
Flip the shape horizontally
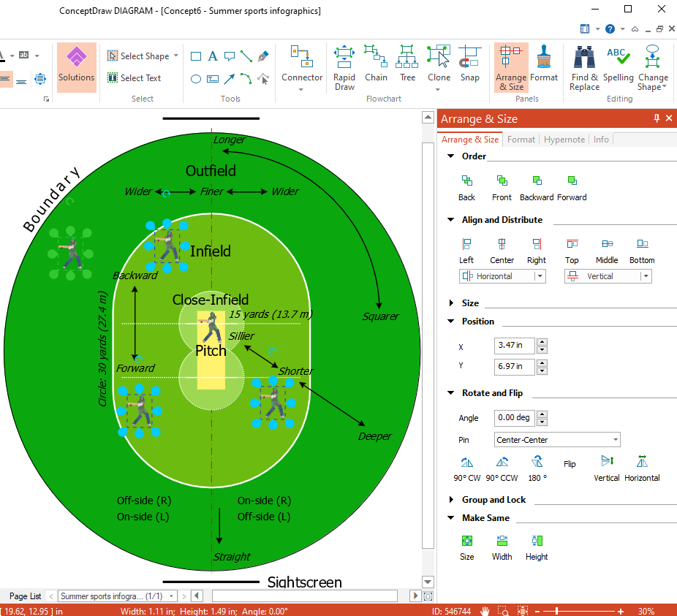(642, 469)
